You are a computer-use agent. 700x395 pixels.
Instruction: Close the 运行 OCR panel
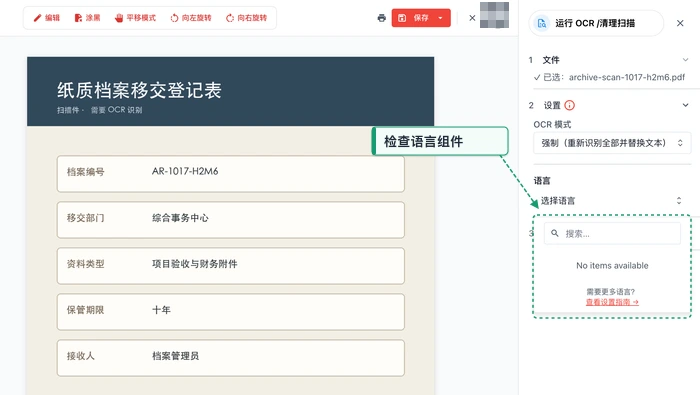click(680, 23)
